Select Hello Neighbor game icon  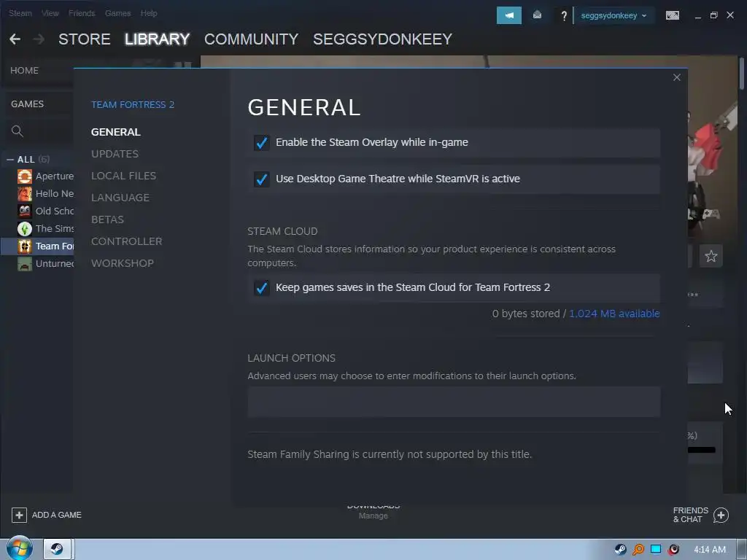coord(25,194)
